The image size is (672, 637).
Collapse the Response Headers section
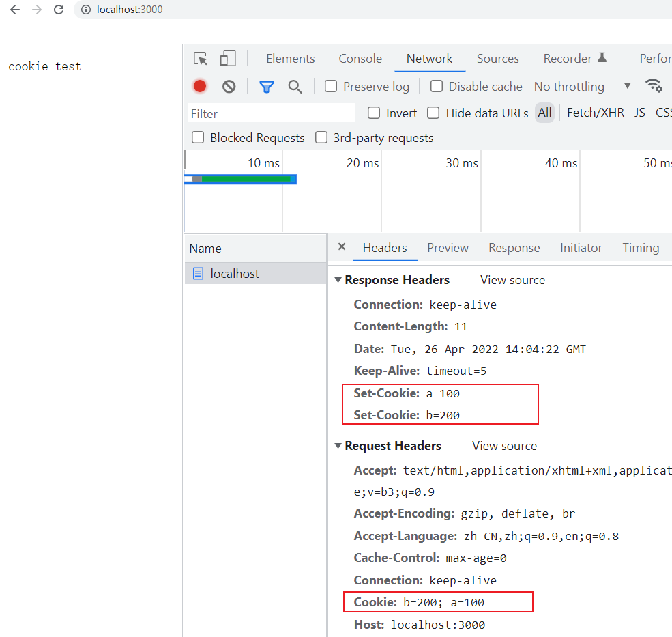(338, 279)
